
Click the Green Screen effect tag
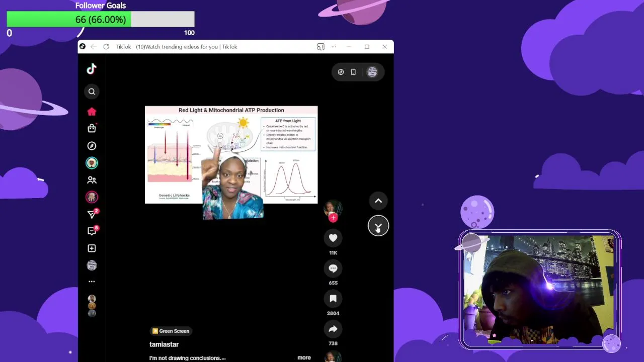(x=171, y=331)
